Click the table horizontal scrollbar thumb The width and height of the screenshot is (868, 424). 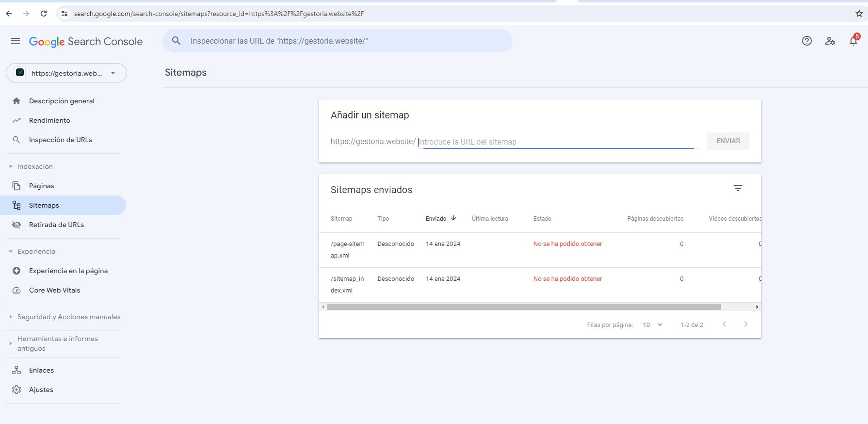click(524, 307)
